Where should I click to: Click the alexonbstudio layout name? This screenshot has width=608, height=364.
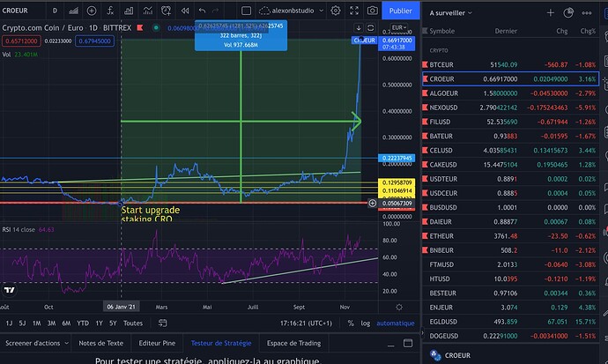(293, 11)
